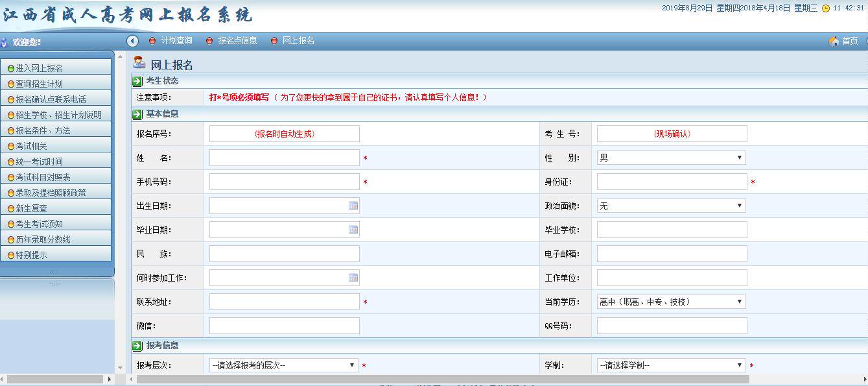The width and height of the screenshot is (868, 386).
Task: Select 报名确认点联系电话 in sidebar
Action: (x=56, y=99)
